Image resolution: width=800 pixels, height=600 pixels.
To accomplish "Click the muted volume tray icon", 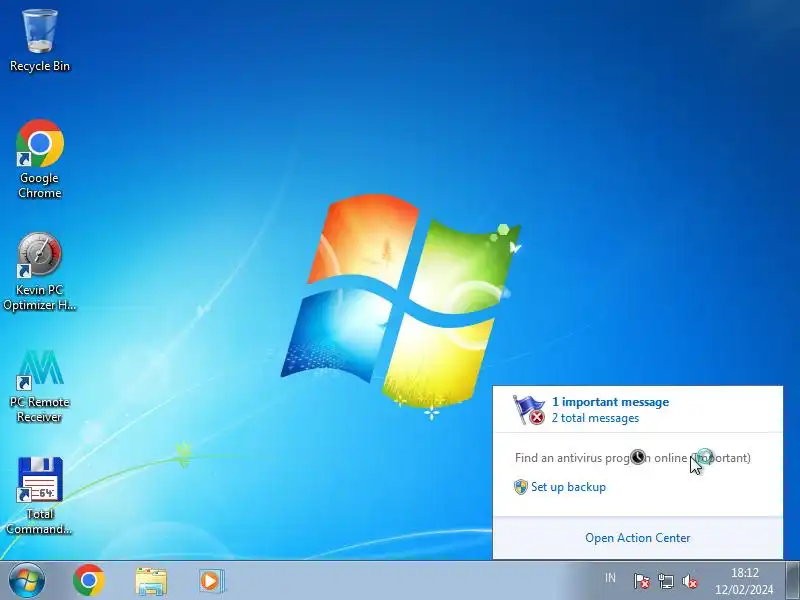I will click(690, 581).
